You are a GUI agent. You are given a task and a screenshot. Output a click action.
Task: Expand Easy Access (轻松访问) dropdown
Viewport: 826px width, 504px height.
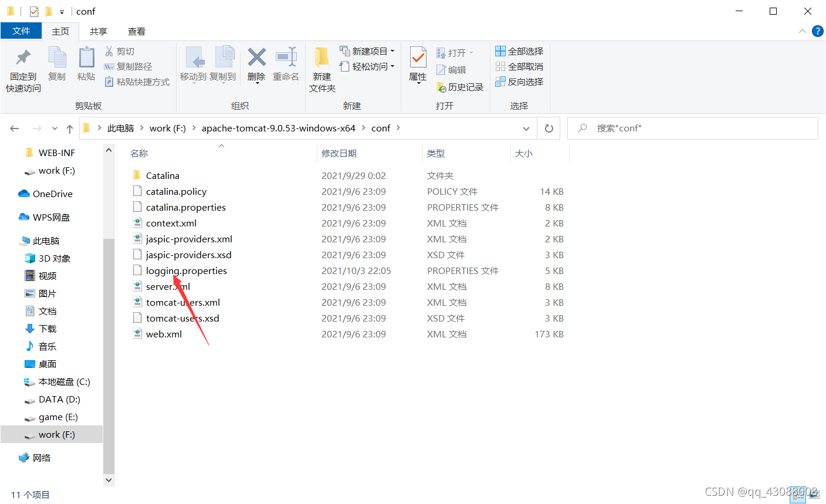point(392,66)
